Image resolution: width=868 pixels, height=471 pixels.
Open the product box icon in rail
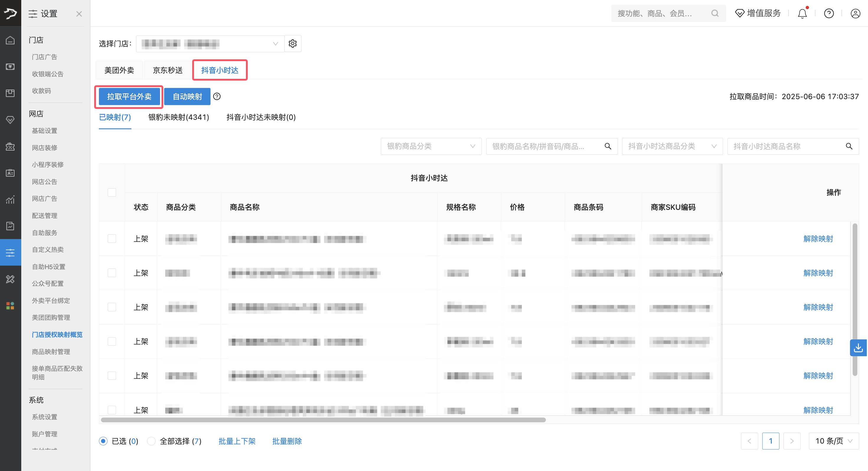click(x=10, y=93)
